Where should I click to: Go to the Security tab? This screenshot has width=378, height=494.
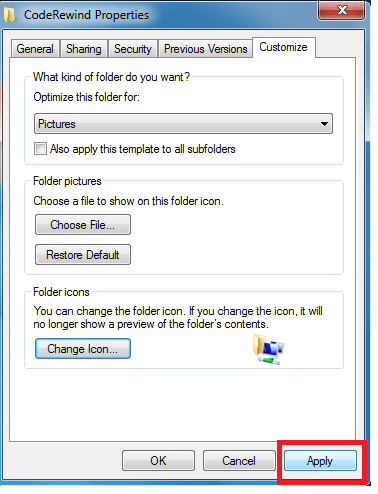pos(133,49)
